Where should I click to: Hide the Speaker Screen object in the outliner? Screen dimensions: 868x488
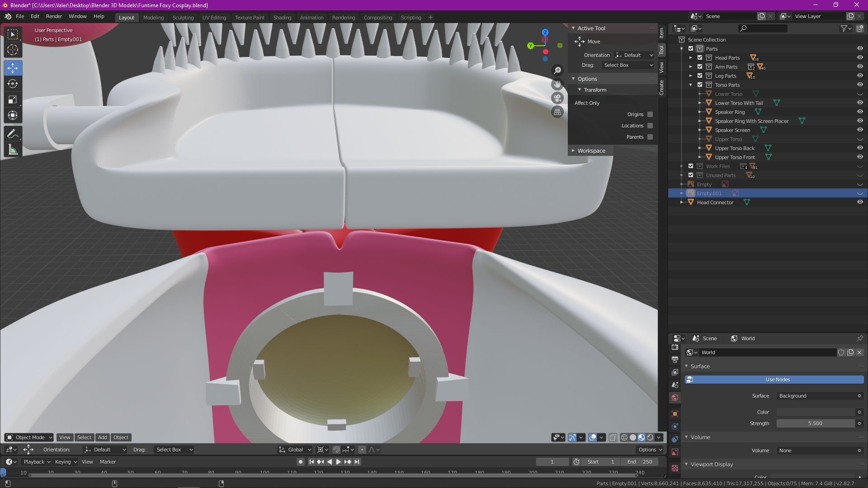point(860,130)
